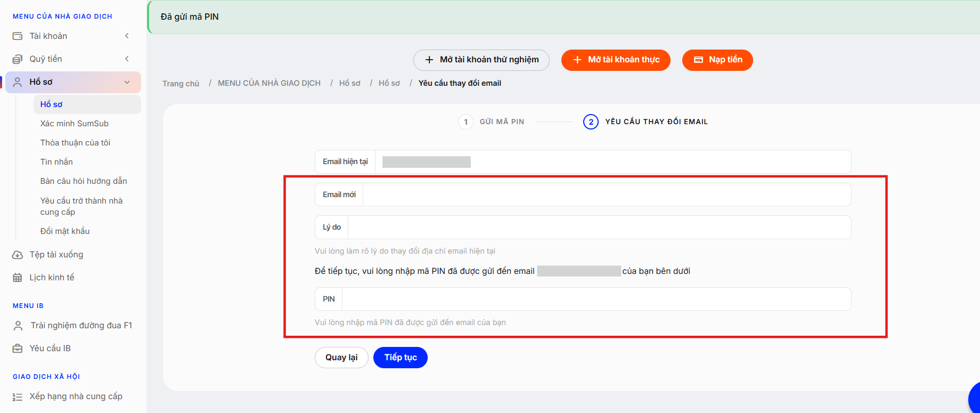Click the Hồ sơ person icon
Image resolution: width=980 pixels, height=413 pixels.
18,82
